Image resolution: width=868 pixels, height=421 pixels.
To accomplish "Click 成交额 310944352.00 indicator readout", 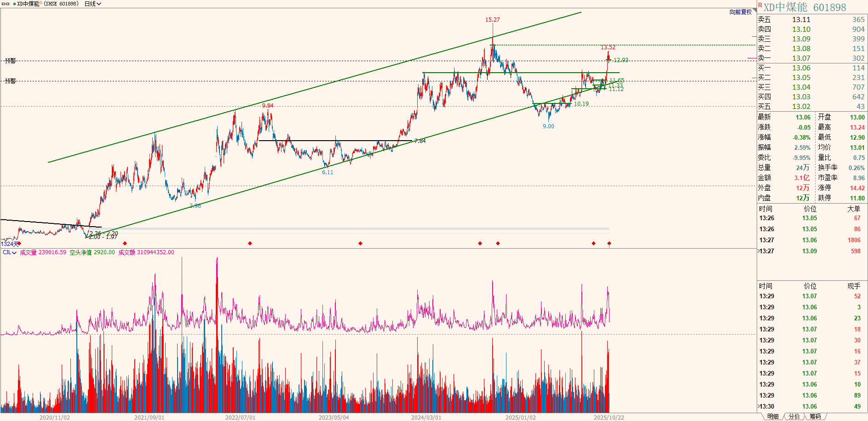I will [x=146, y=252].
